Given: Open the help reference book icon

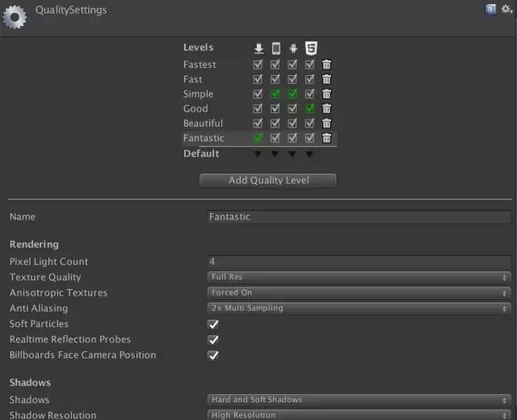Looking at the screenshot, I should click(x=490, y=10).
